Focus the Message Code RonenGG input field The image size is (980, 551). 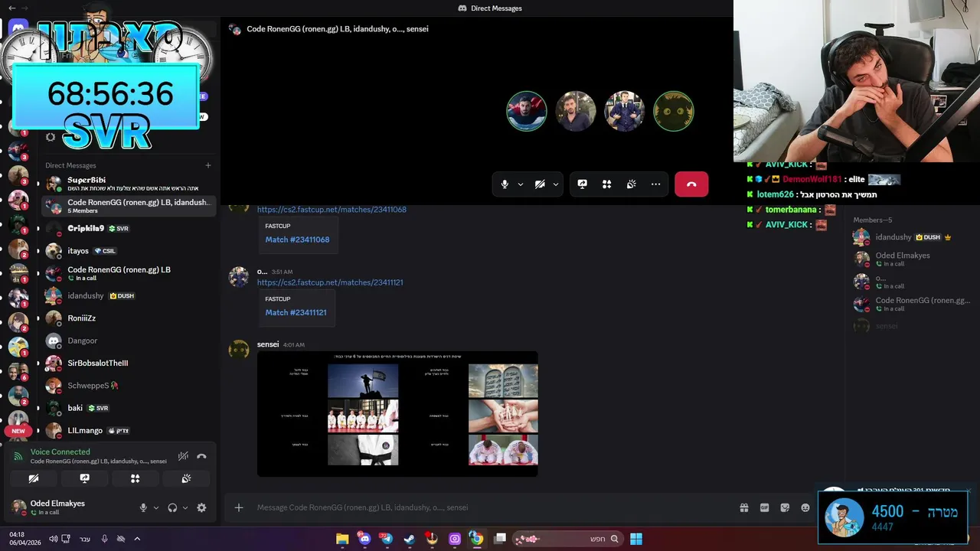click(x=490, y=507)
